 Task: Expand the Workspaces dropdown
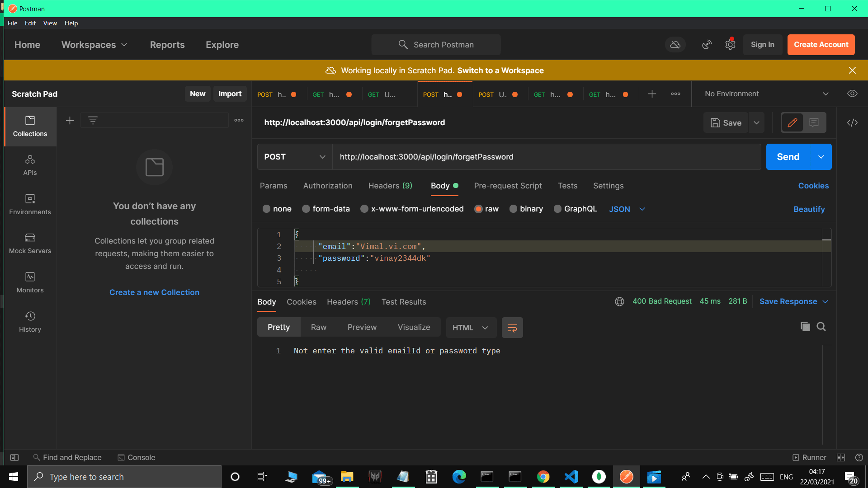click(94, 45)
